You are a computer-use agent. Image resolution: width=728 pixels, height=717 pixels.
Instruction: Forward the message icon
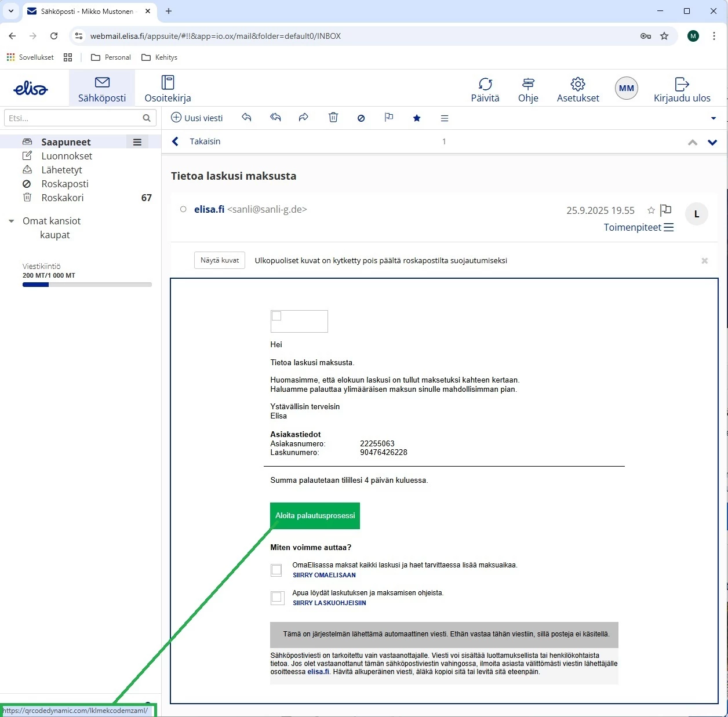coord(304,118)
